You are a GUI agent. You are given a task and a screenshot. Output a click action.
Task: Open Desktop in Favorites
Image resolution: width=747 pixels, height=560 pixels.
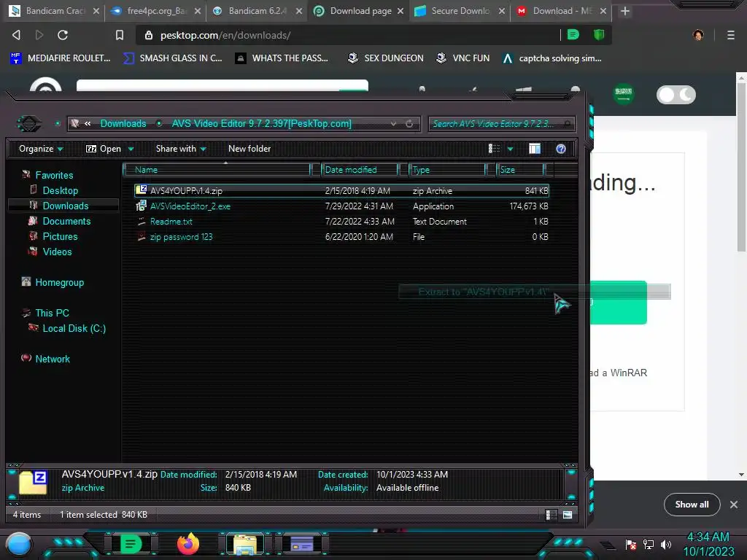tap(60, 190)
